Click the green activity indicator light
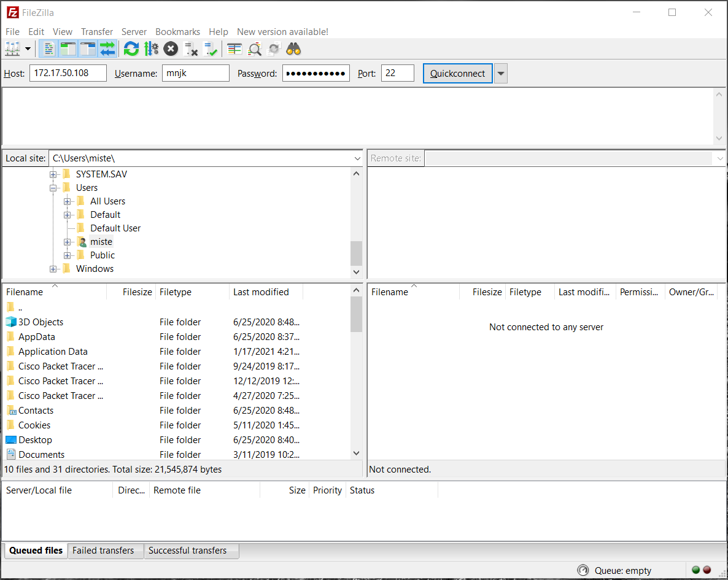728x580 pixels. pos(695,570)
